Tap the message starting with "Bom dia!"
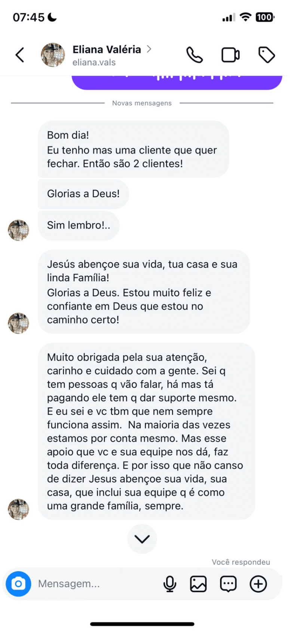297x644 pixels. tap(133, 149)
